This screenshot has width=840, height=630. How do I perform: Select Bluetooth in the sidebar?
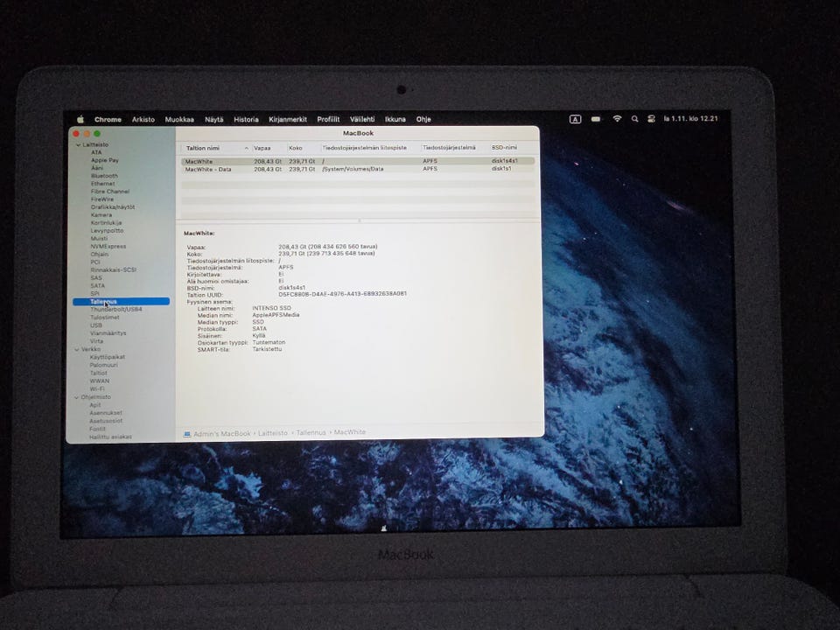point(104,176)
